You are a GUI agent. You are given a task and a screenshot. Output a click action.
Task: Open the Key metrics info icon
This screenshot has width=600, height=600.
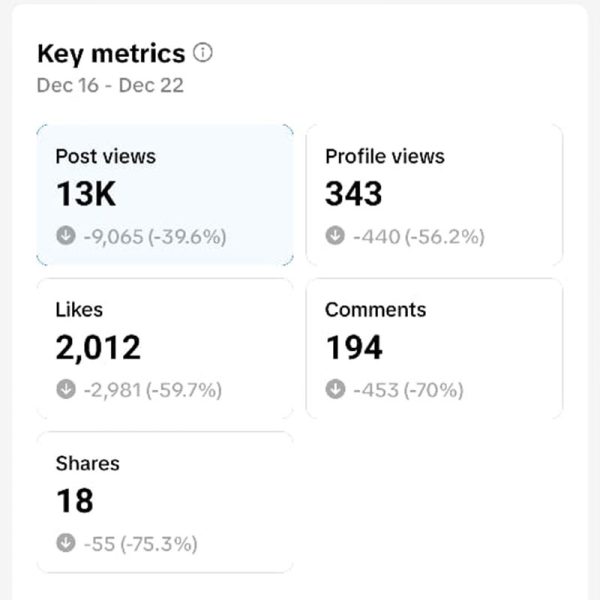pos(202,52)
